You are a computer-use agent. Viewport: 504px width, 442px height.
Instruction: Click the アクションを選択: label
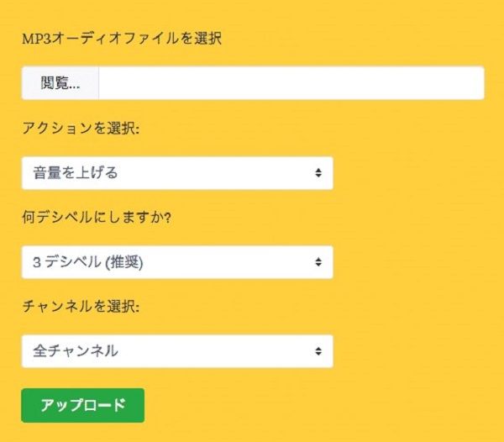click(x=80, y=129)
